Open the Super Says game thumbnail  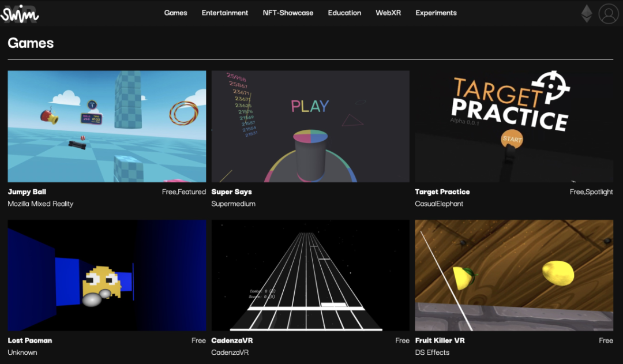click(310, 126)
